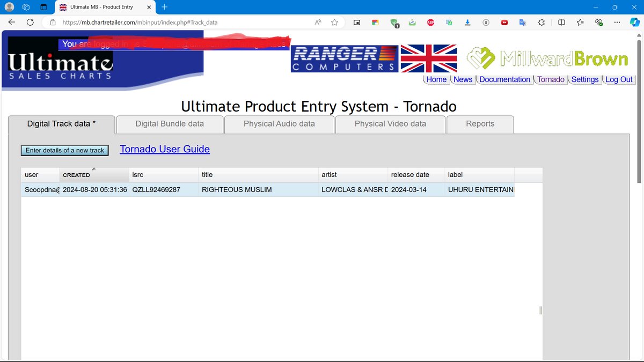Close the Ultimate MB - Product Entry tab
Image resolution: width=644 pixels, height=362 pixels.
(x=149, y=8)
